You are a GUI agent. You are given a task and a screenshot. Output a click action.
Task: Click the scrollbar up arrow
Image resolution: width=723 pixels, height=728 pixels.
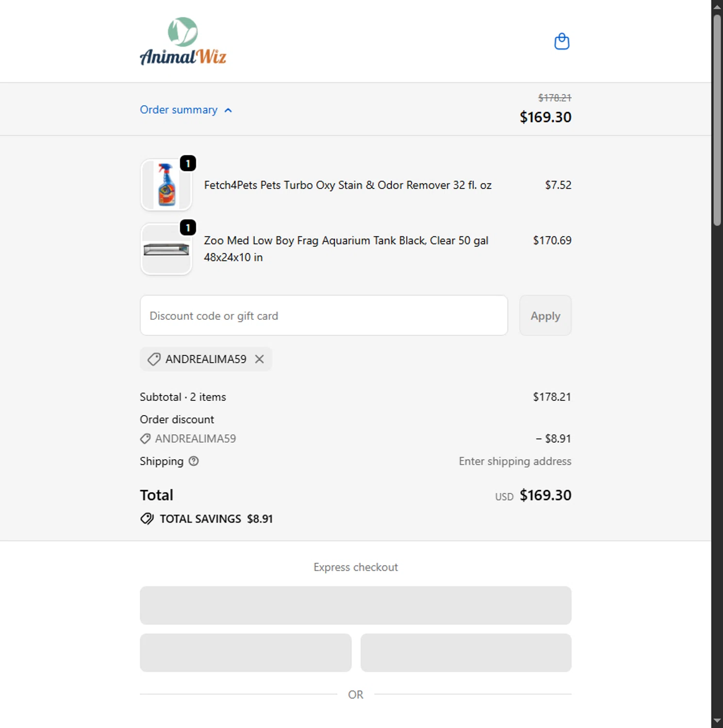click(717, 6)
